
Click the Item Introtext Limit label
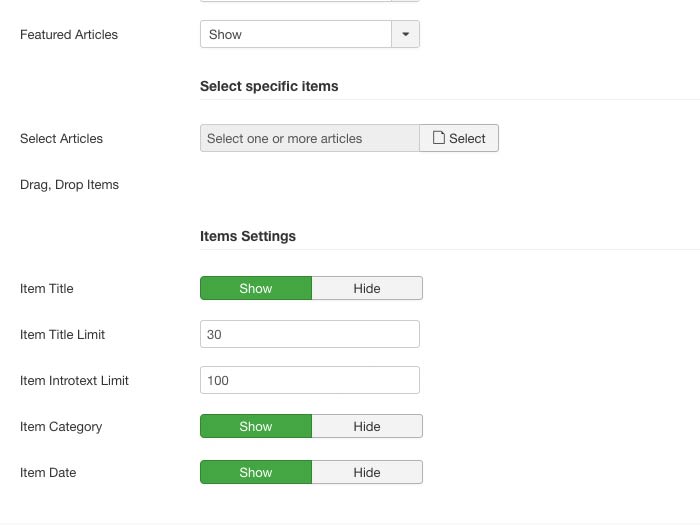(74, 380)
